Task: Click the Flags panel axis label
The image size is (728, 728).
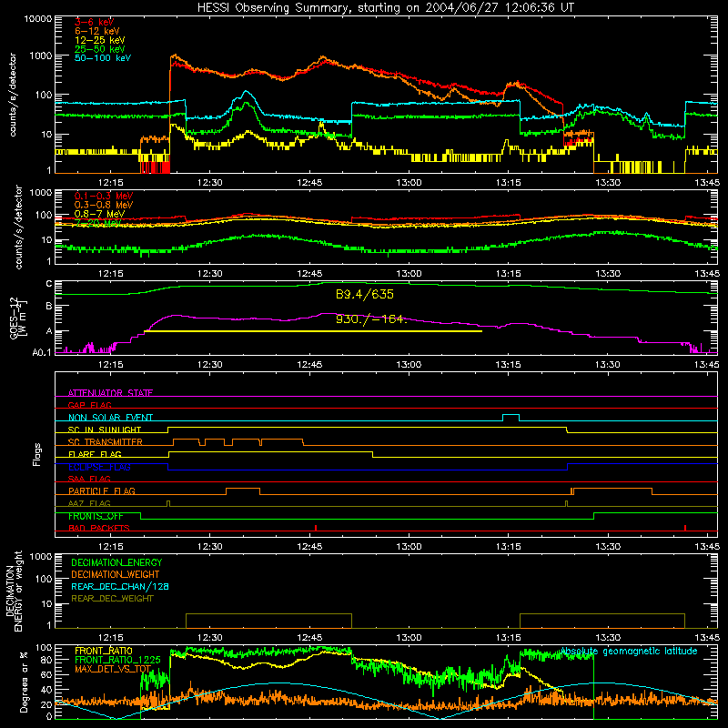Action: point(36,454)
